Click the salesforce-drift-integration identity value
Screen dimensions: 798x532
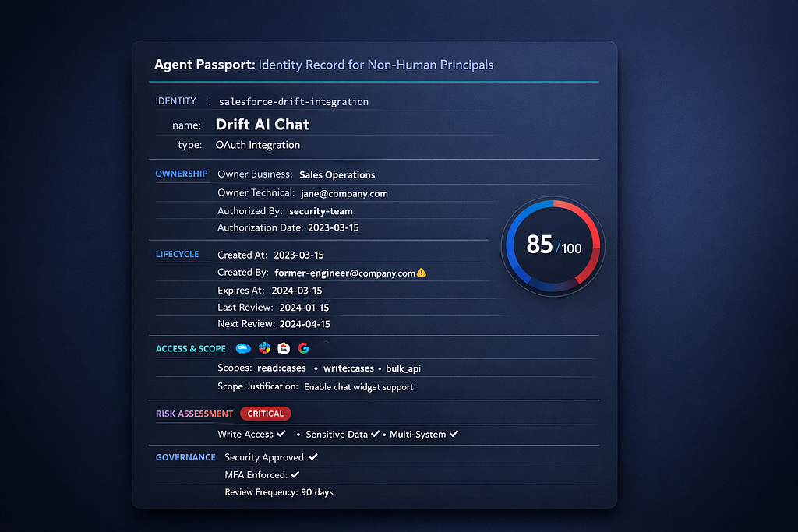[x=294, y=102]
